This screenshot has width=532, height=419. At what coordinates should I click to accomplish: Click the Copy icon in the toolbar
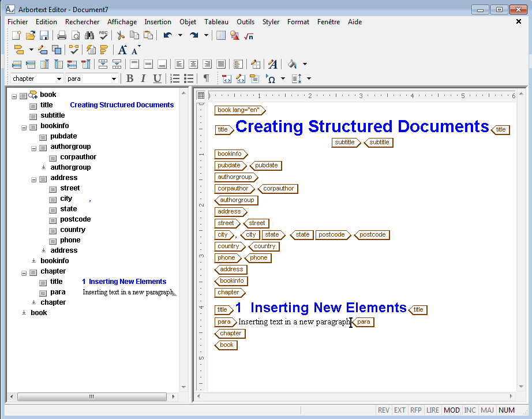point(134,35)
